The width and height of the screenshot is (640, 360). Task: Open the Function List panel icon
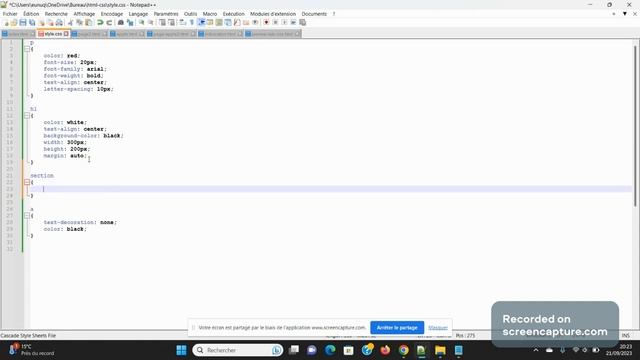pyautogui.click(x=237, y=22)
